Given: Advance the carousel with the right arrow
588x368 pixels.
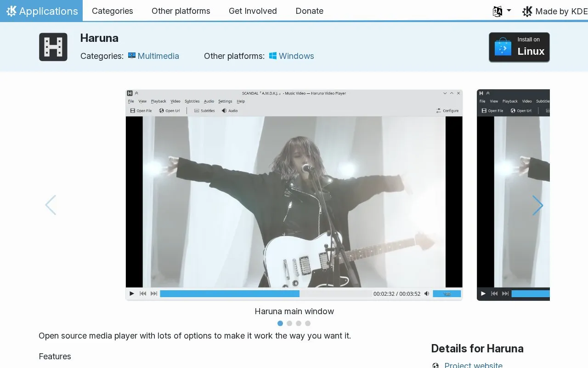Looking at the screenshot, I should [x=537, y=205].
